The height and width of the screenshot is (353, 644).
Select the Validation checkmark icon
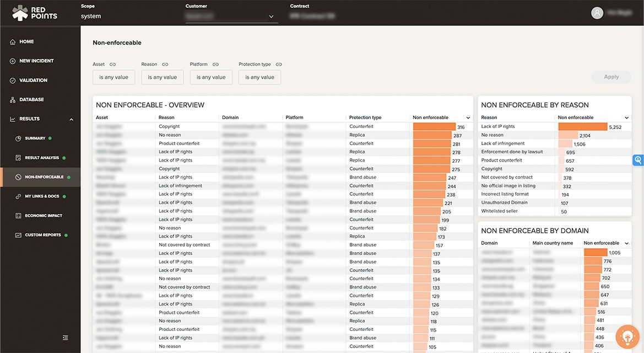[12, 80]
